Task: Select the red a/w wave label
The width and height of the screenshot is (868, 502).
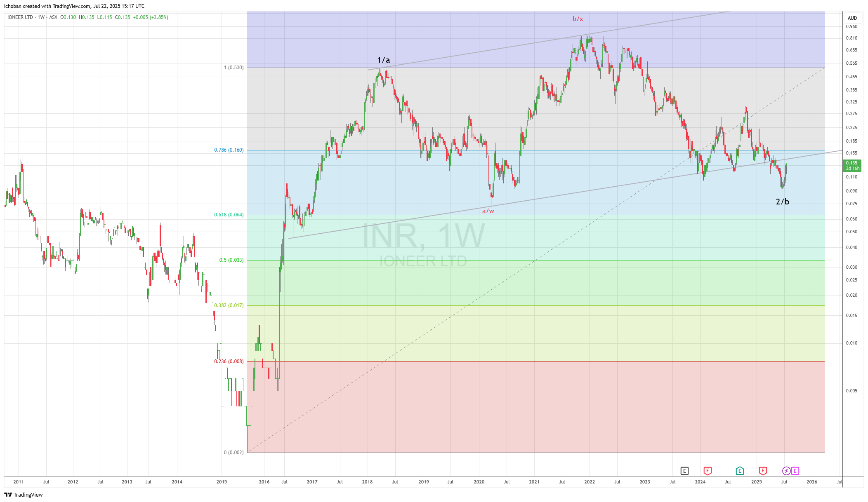Action: 488,211
